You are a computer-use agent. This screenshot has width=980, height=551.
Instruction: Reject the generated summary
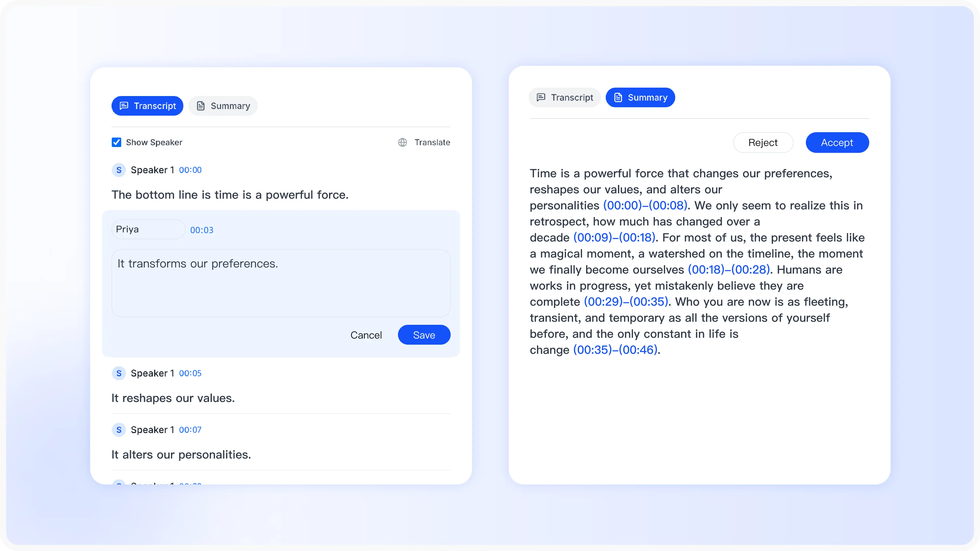(763, 142)
